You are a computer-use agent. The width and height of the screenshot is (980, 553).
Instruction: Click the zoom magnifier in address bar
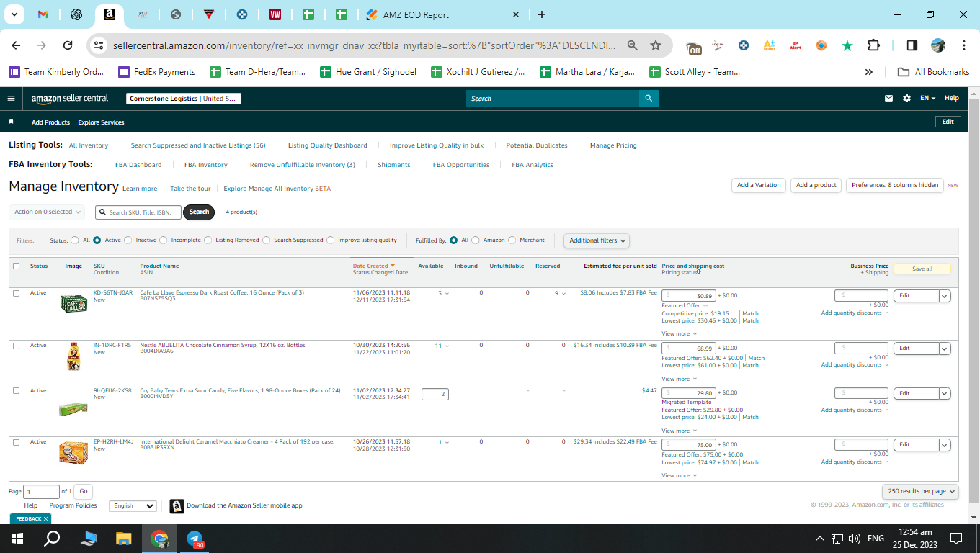tap(633, 45)
